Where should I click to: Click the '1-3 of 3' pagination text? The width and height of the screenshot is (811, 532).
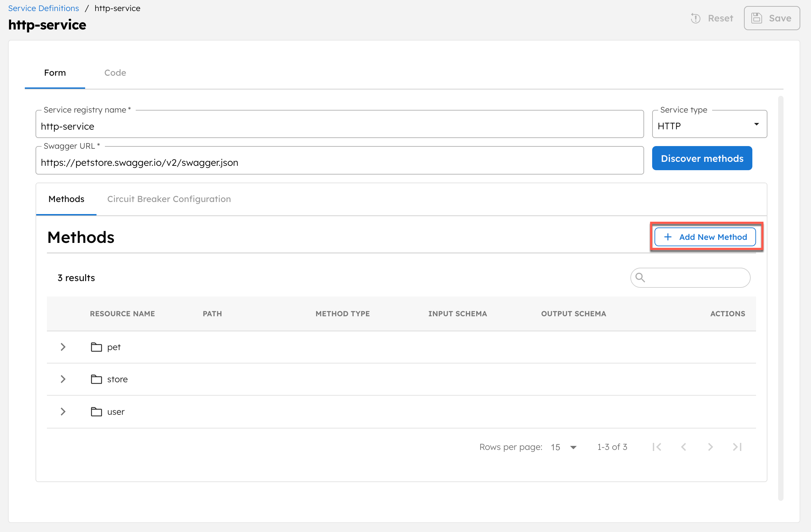click(x=612, y=447)
